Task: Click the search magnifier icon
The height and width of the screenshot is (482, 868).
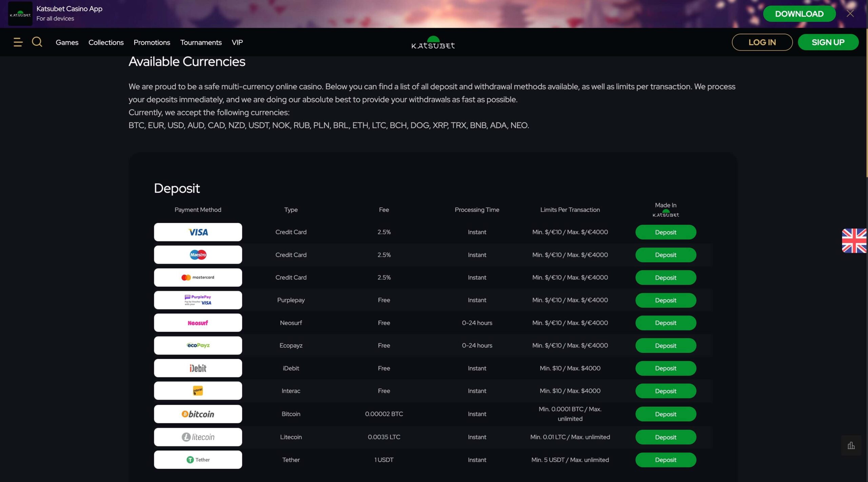Action: 37,42
